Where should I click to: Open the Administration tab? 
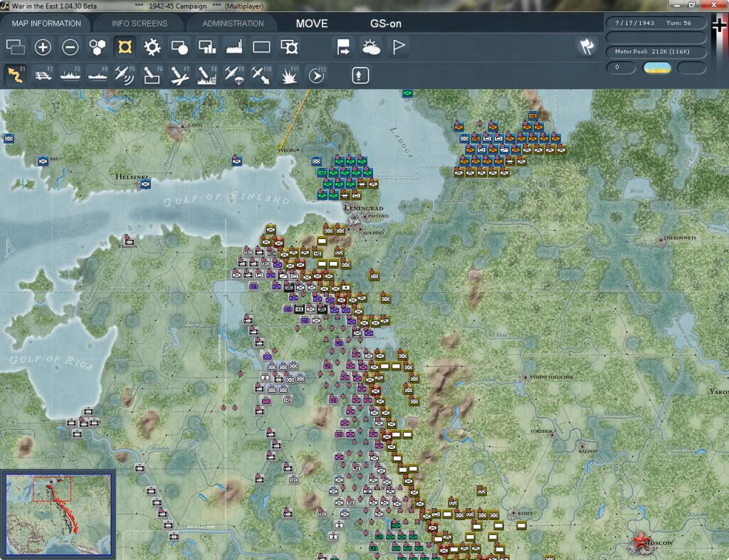click(233, 23)
